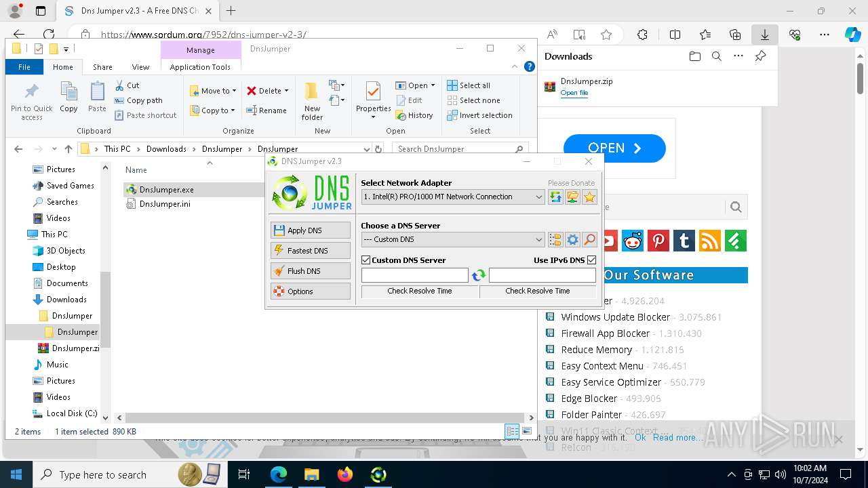Open the Application Tools tab
This screenshot has height=488, width=868.
click(x=200, y=67)
